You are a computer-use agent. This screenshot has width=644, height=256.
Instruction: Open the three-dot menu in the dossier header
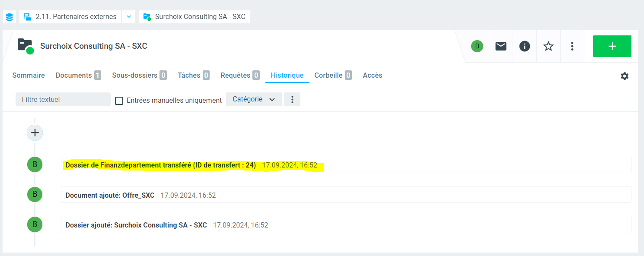[572, 46]
